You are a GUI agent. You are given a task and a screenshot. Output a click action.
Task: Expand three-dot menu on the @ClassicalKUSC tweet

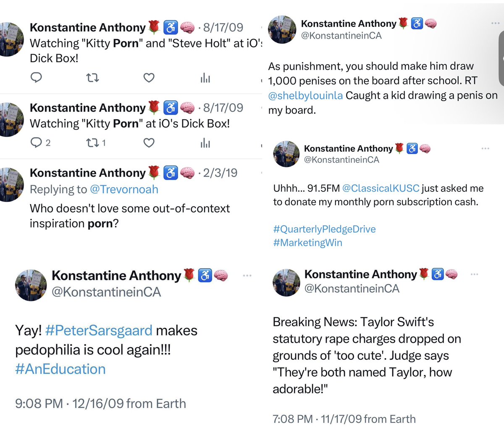tap(486, 148)
